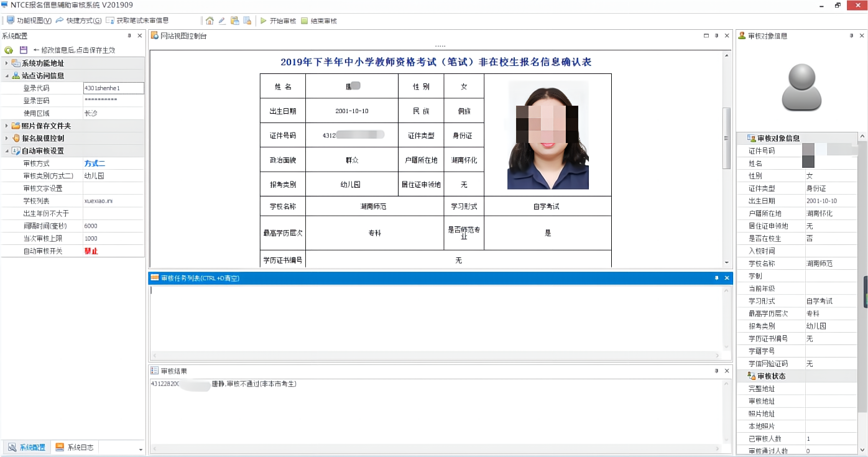Start auditing with 开始审核
Screen dimensions: 868x457
tap(278, 21)
